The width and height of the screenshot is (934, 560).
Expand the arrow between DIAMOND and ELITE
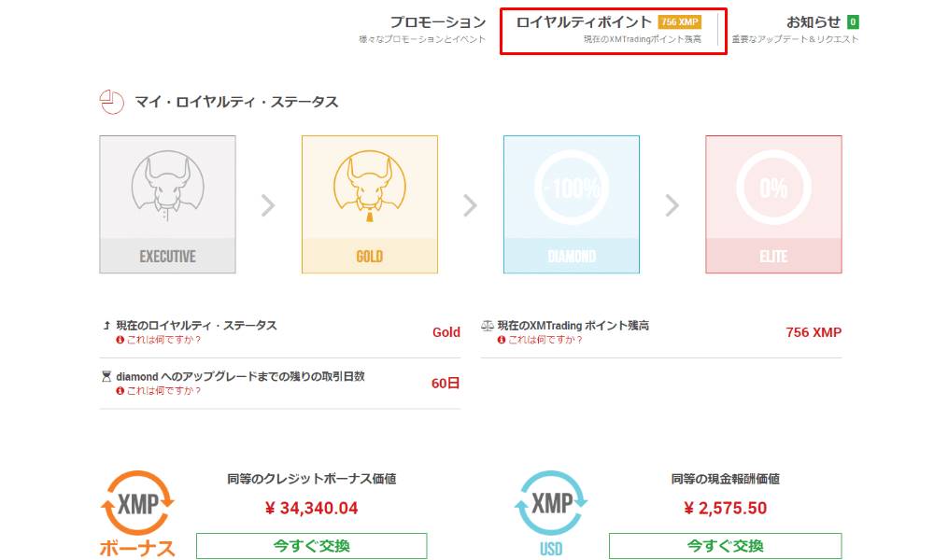(x=672, y=203)
